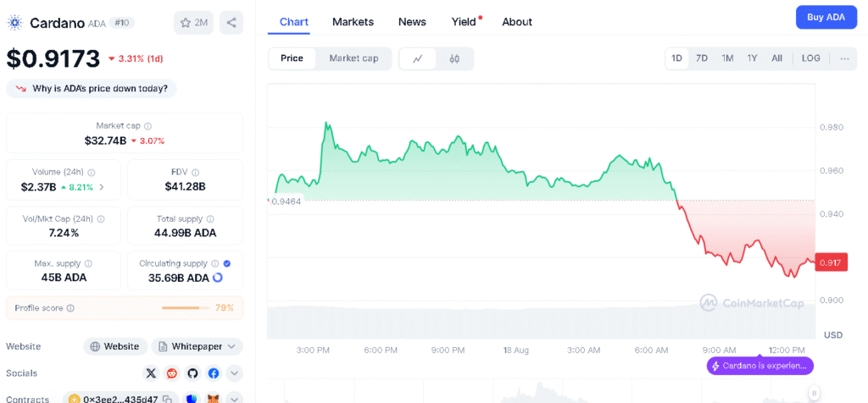The height and width of the screenshot is (403, 868).
Task: Click Circulating supply info icon
Action: tap(215, 263)
